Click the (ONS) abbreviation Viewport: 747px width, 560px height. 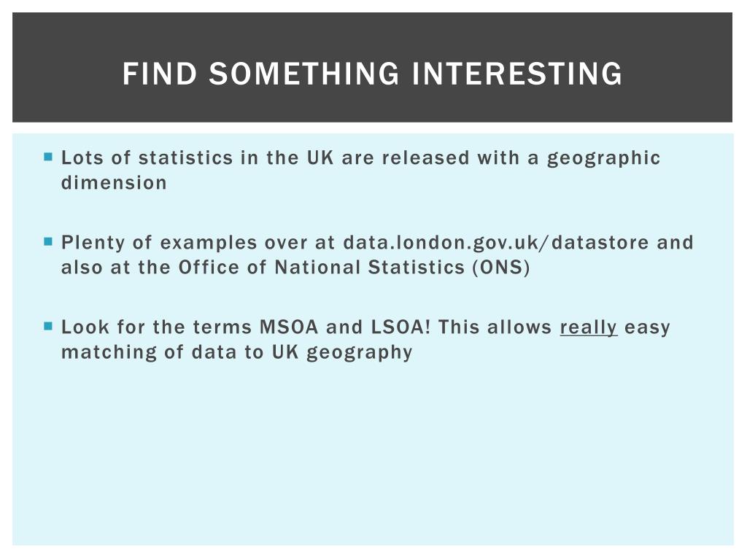point(501,268)
